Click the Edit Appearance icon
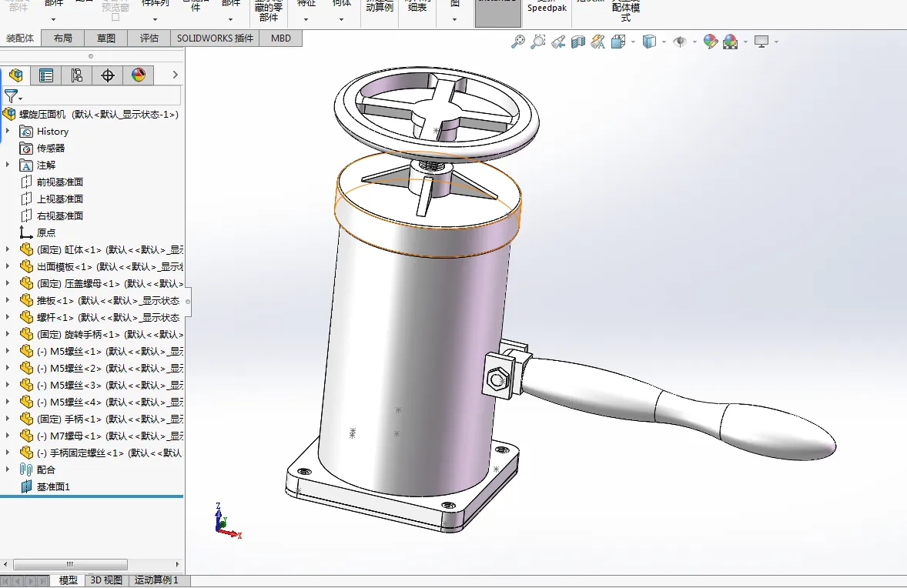907x588 pixels. [x=710, y=42]
